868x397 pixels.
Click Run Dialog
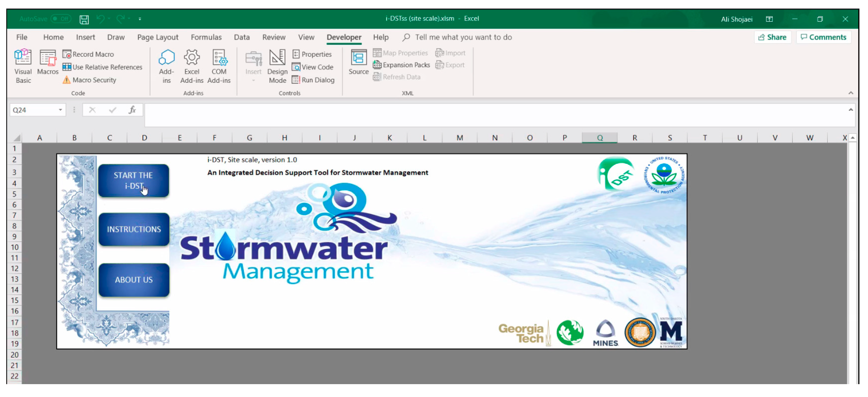coord(313,80)
